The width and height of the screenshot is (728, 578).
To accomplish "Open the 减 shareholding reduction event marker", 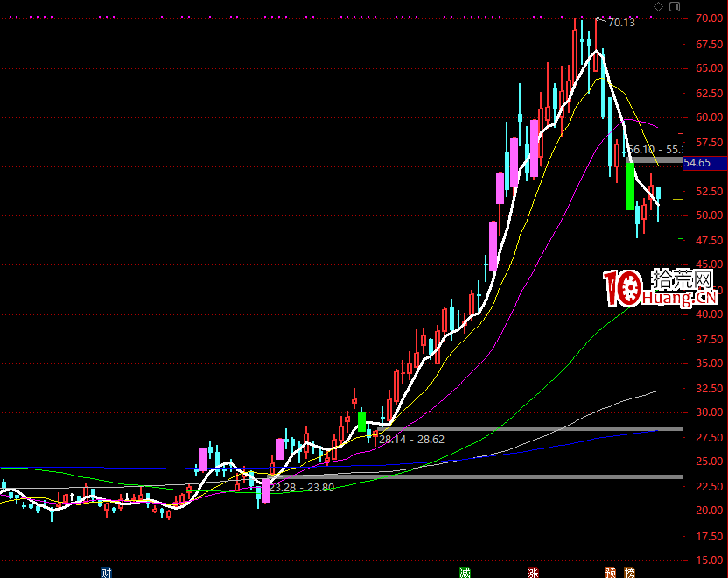I will pyautogui.click(x=465, y=573).
